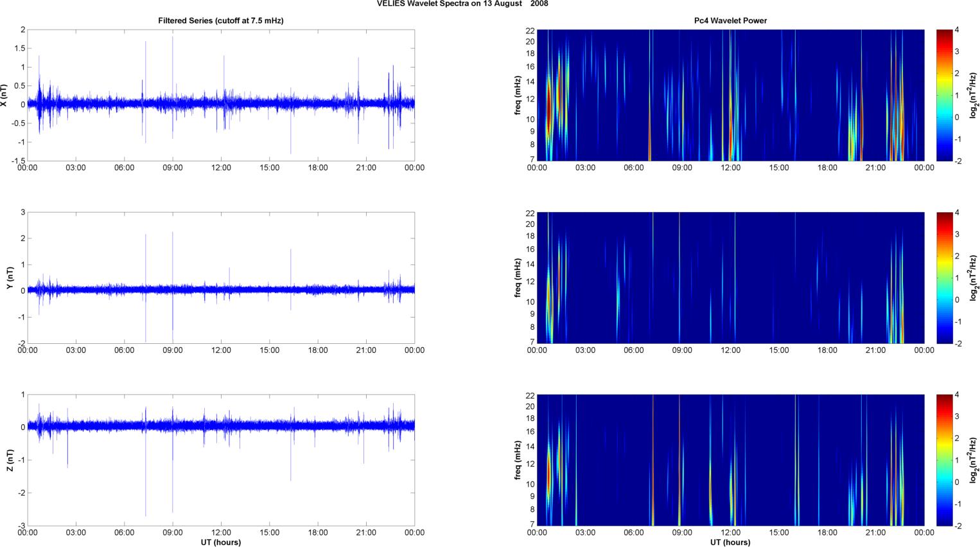Click the 15:00 tick under the middle spectrogram
This screenshot has width=980, height=547.
tap(779, 350)
